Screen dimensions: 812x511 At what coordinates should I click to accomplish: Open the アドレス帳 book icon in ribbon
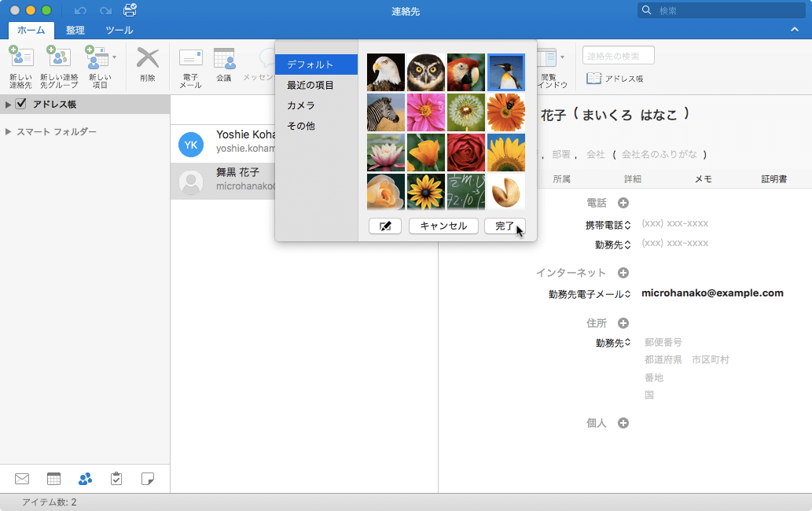[x=593, y=78]
